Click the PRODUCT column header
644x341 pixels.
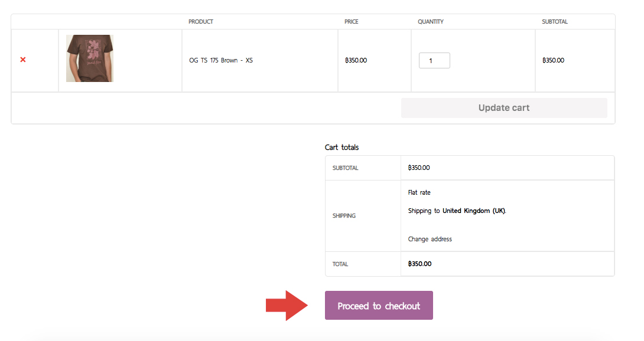pos(201,22)
